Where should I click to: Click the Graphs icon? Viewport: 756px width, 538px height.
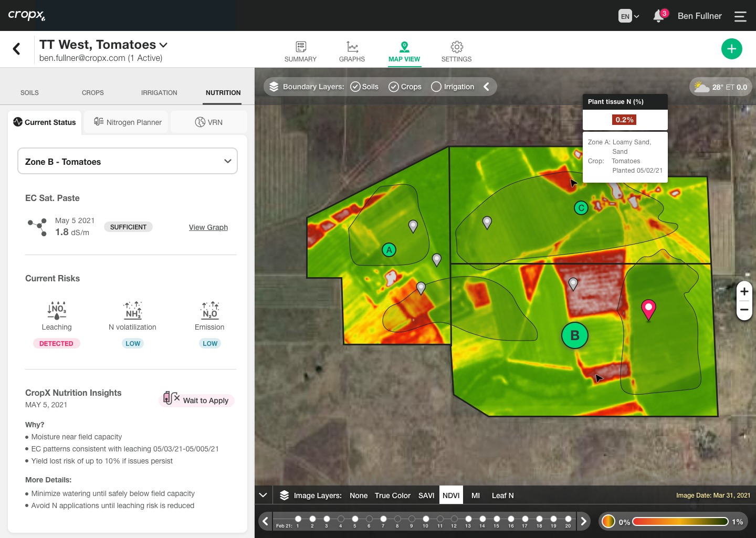[x=352, y=47]
